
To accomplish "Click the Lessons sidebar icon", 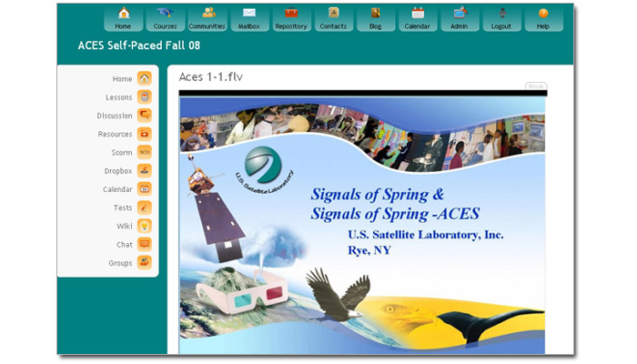I will point(144,97).
